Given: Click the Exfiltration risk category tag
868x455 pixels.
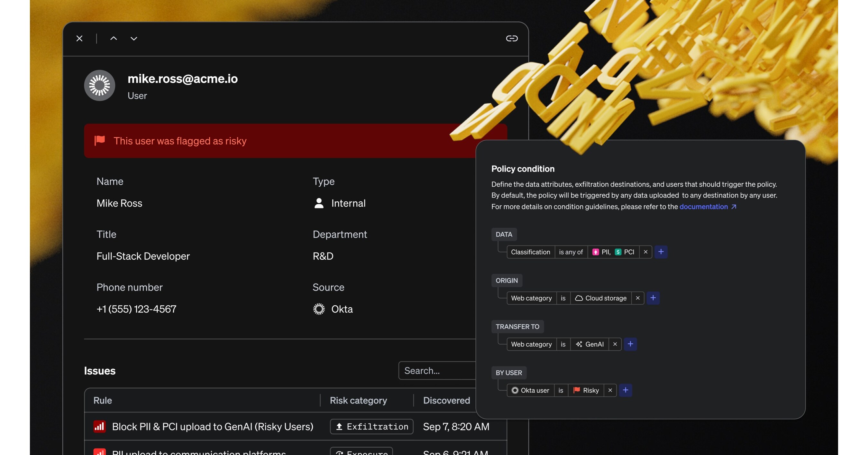Looking at the screenshot, I should coord(372,427).
